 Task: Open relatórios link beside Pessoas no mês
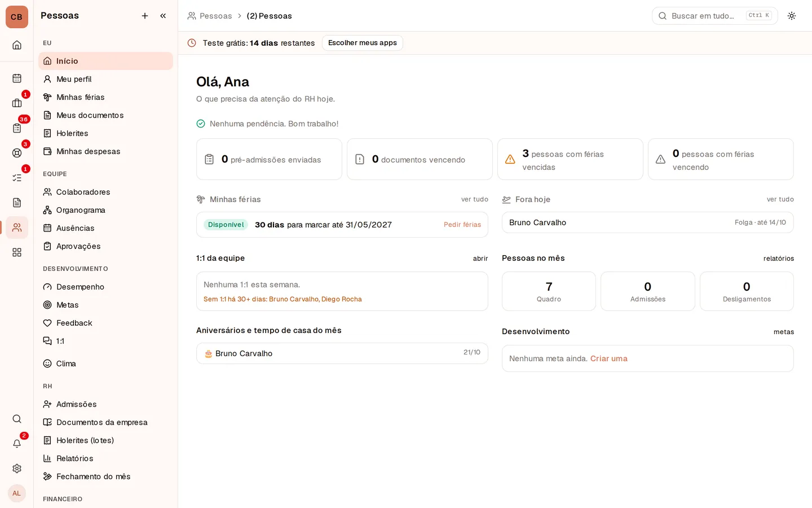779,259
